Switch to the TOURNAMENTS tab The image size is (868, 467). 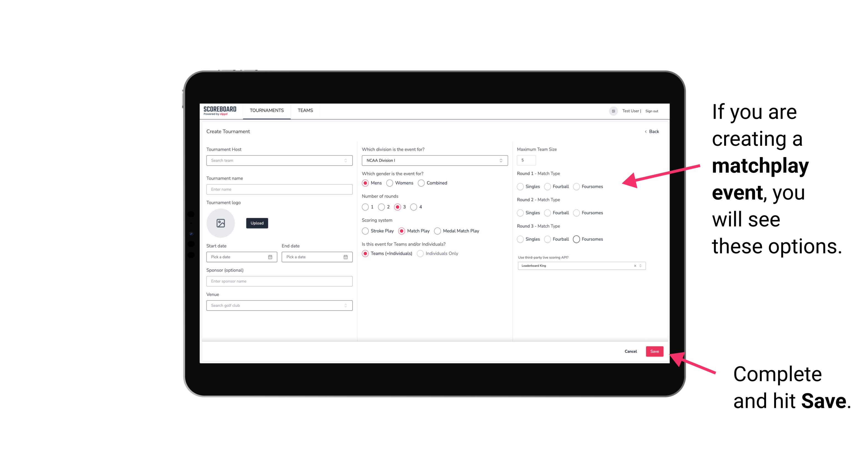pyautogui.click(x=267, y=110)
